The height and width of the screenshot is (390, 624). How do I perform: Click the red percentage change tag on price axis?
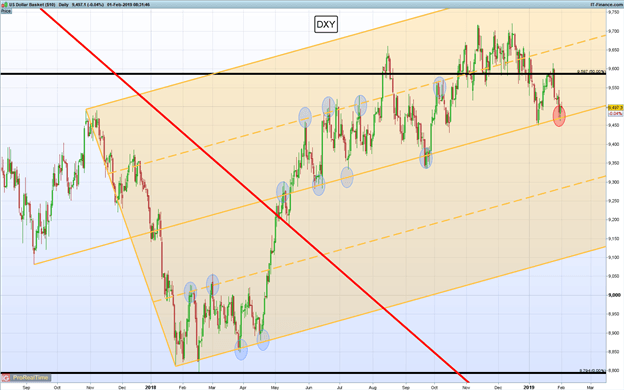pos(615,114)
